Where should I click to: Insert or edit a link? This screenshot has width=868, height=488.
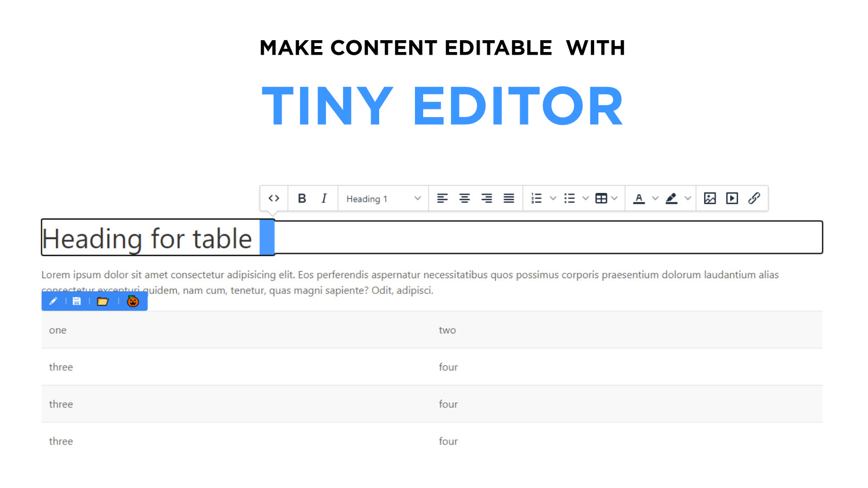754,198
